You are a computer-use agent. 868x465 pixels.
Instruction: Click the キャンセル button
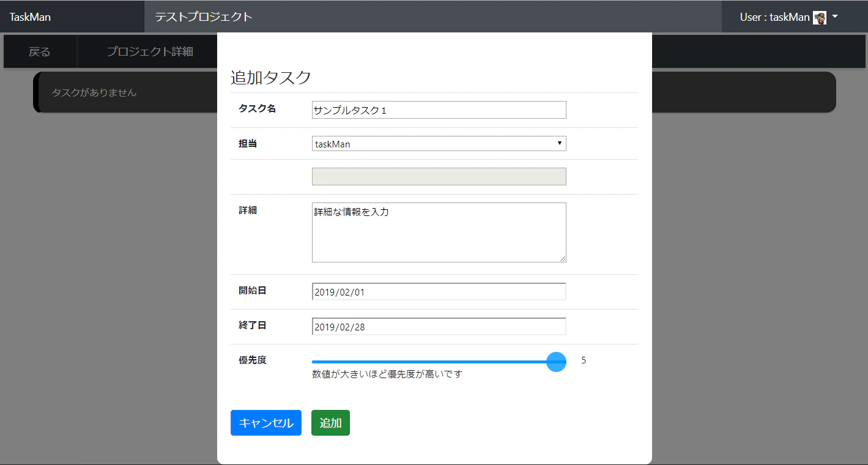click(x=266, y=423)
